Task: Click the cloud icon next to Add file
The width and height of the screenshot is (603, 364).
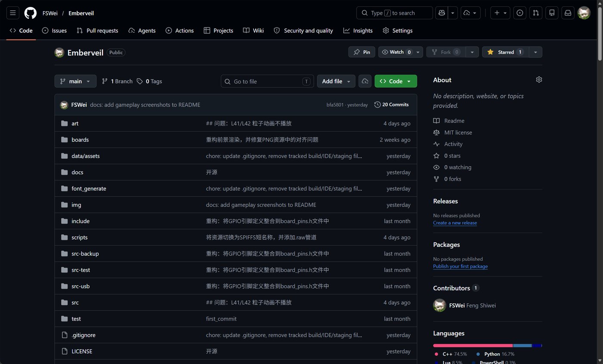Action: 365,81
